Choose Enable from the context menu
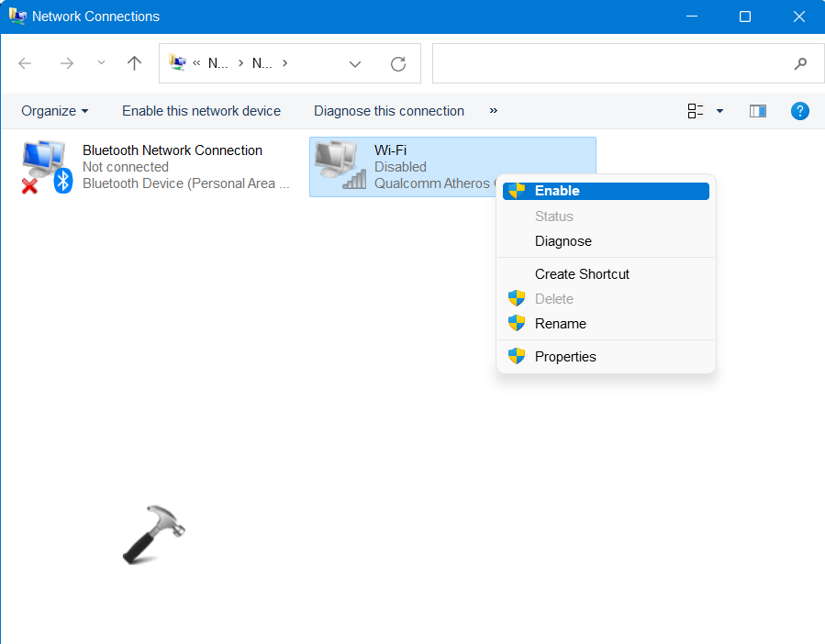Viewport: 825px width, 644px height. pyautogui.click(x=557, y=191)
